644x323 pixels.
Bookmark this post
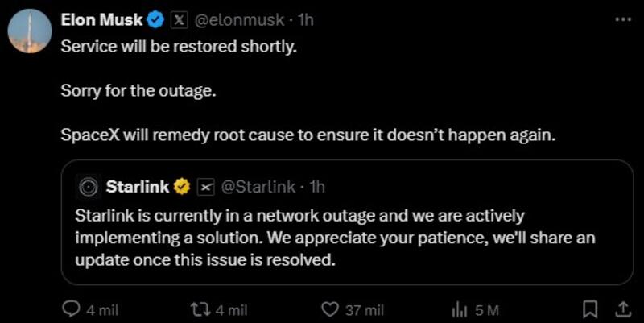coord(590,309)
